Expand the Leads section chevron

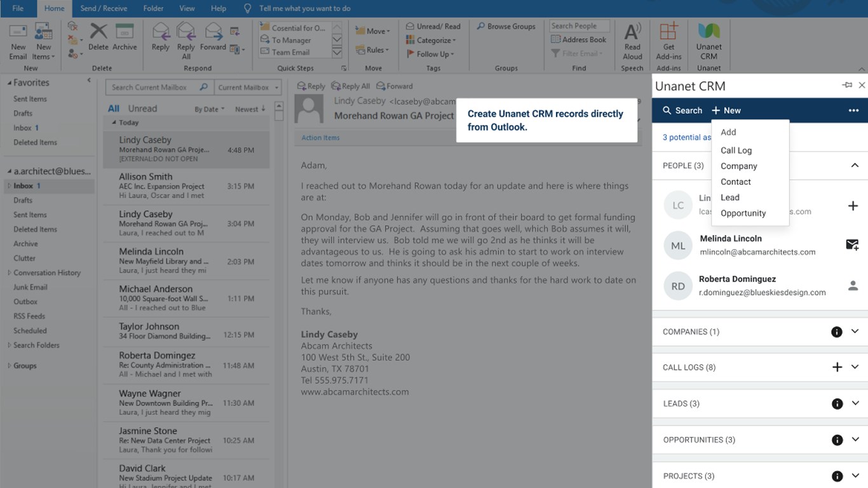click(x=855, y=403)
